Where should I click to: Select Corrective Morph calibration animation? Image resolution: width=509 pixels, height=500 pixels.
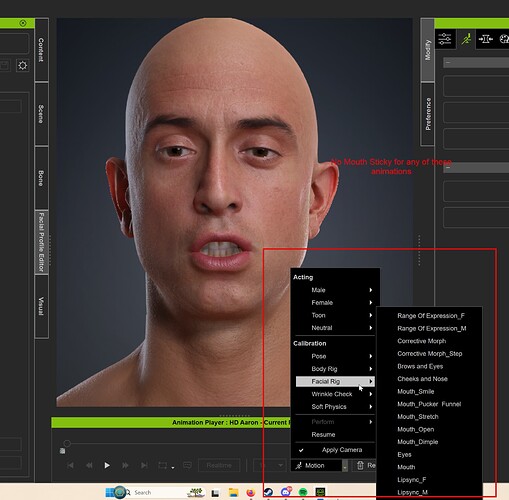point(421,341)
